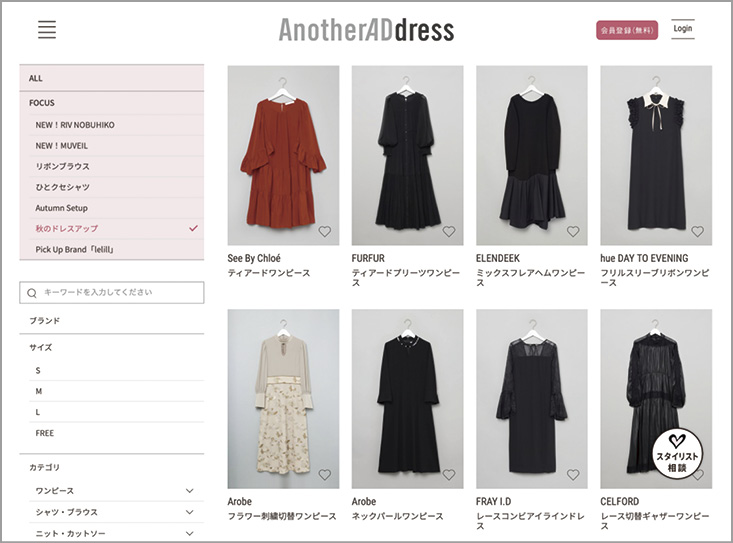Open the hue DAY TO EVENING photo

[x=656, y=155]
